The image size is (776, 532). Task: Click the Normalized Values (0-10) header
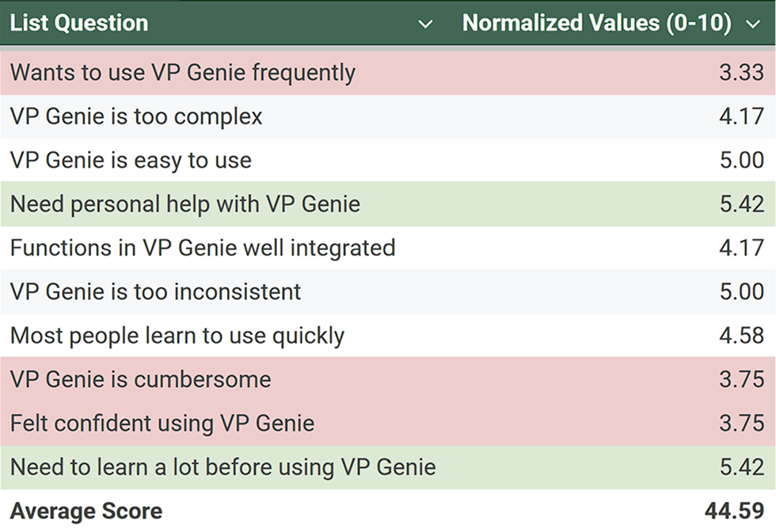coord(596,23)
